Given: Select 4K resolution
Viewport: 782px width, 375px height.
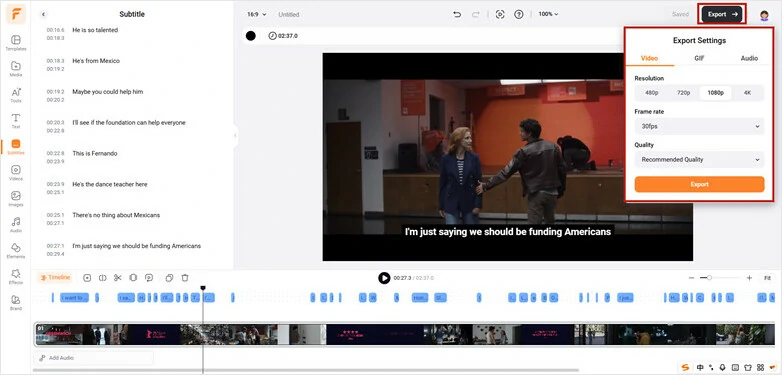Looking at the screenshot, I should (747, 93).
